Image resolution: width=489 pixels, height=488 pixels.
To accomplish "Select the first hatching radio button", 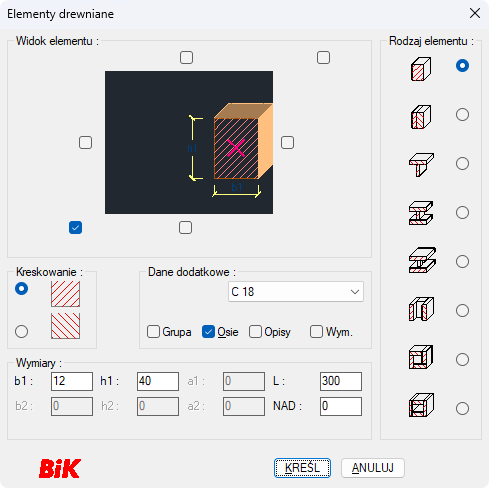I will click(x=21, y=289).
